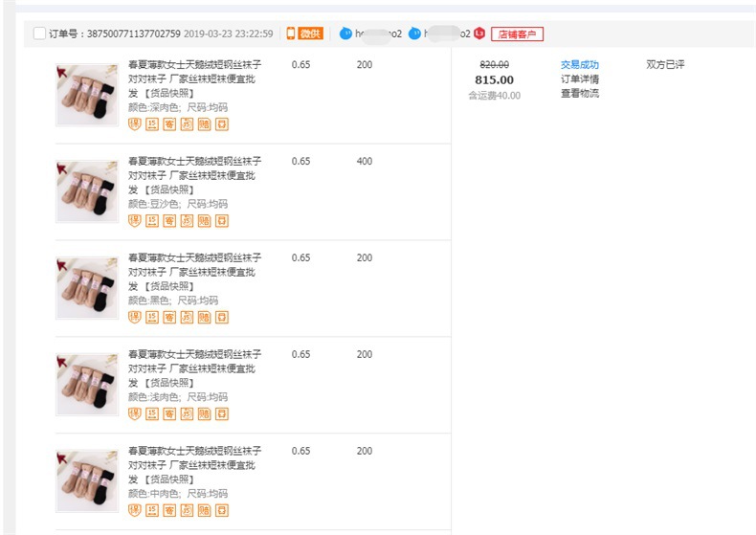The width and height of the screenshot is (756, 535).
Task: Click the final price 815.00
Action: [x=494, y=80]
